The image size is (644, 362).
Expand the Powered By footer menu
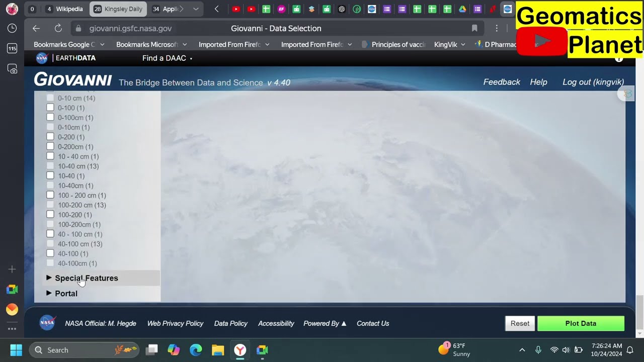coord(325,323)
